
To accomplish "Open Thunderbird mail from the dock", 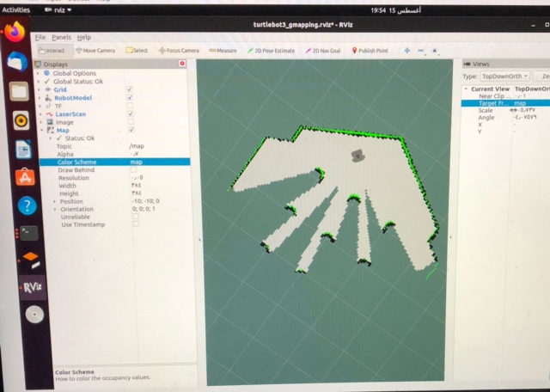I will tap(17, 63).
